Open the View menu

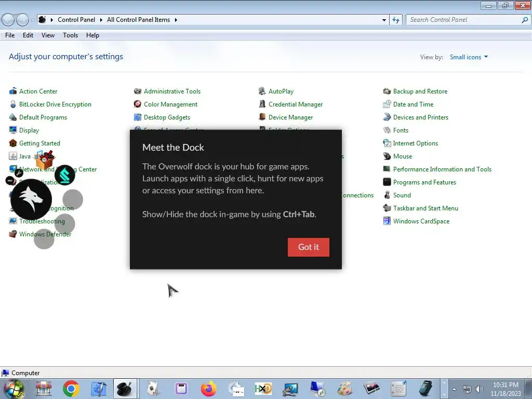click(48, 35)
